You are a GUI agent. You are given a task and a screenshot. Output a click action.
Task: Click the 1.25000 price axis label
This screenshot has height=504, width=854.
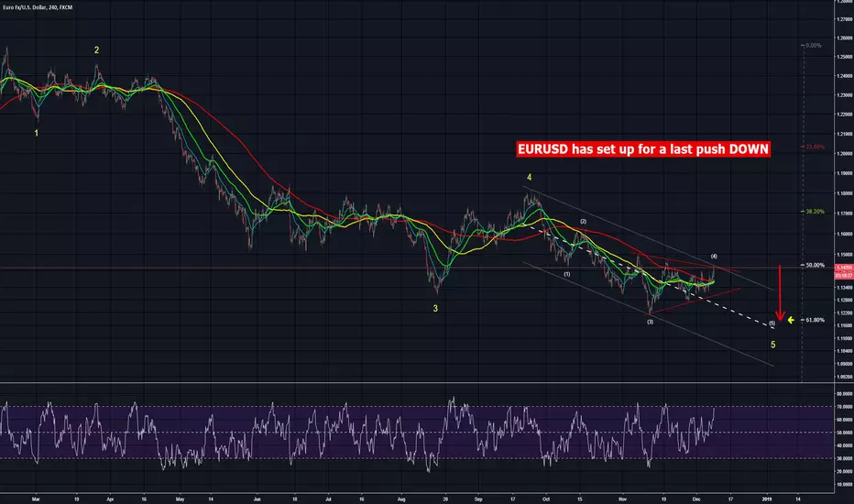point(844,57)
